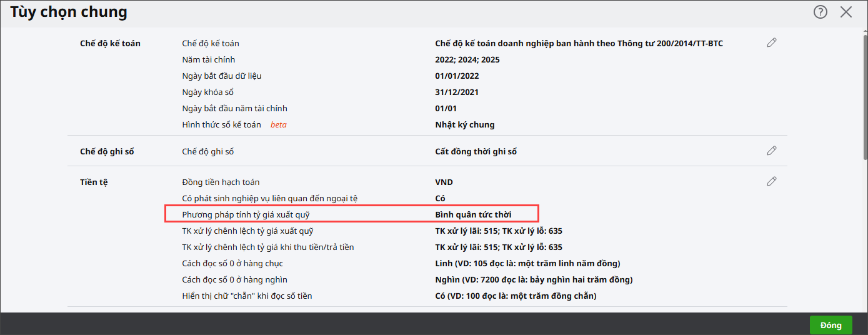Click the VND currency value
Image resolution: width=868 pixels, height=335 pixels.
[444, 182]
